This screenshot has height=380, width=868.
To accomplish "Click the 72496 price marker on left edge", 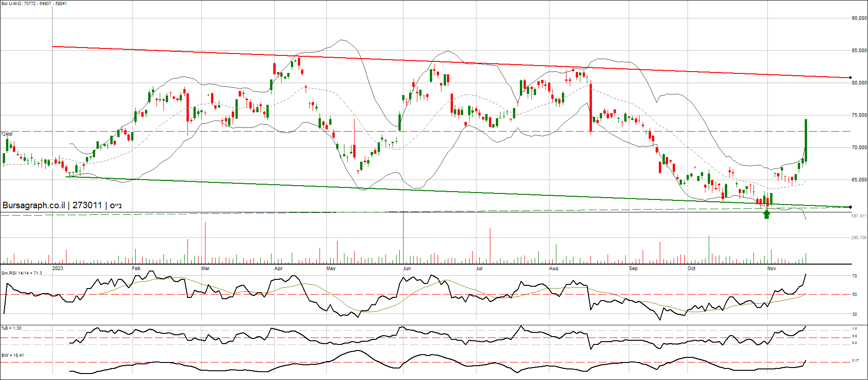I will coord(7,134).
